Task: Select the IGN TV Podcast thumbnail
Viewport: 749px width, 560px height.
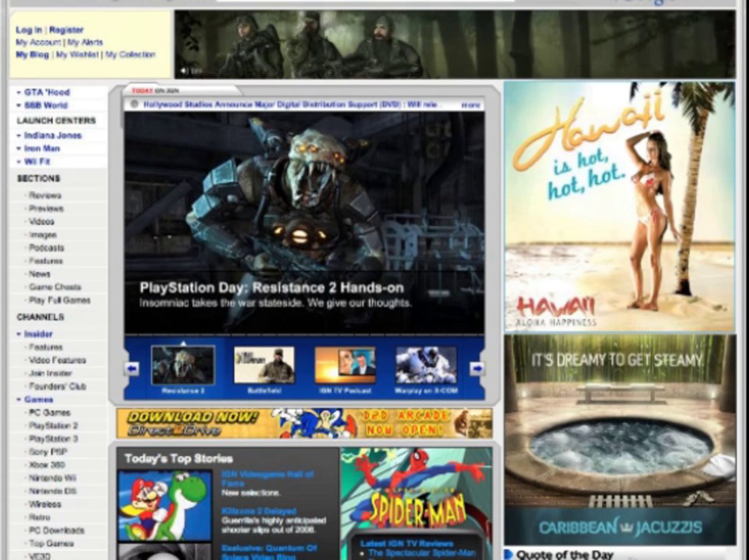Action: click(345, 365)
